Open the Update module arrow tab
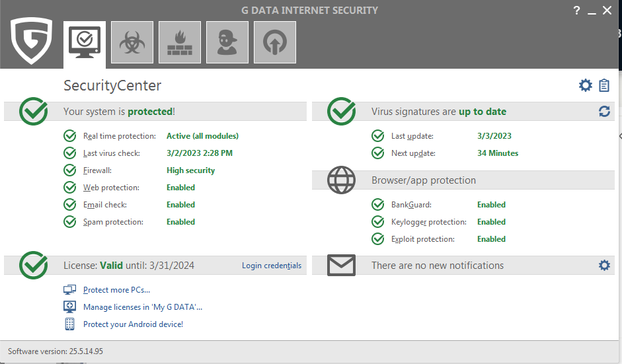 click(275, 43)
